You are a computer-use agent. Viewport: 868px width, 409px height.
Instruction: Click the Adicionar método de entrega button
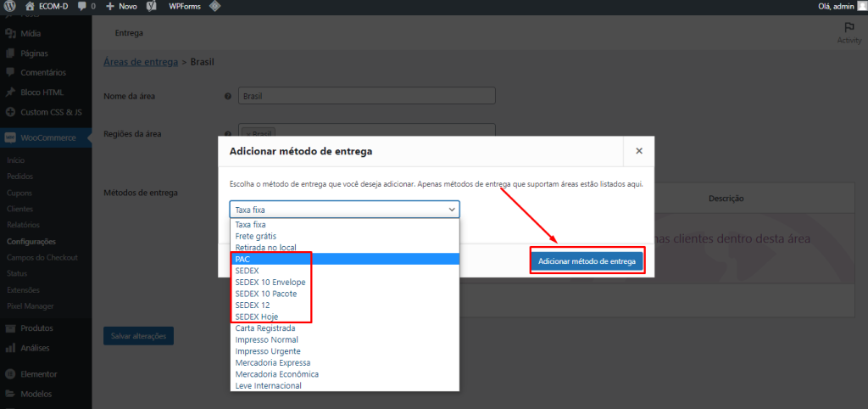click(587, 261)
